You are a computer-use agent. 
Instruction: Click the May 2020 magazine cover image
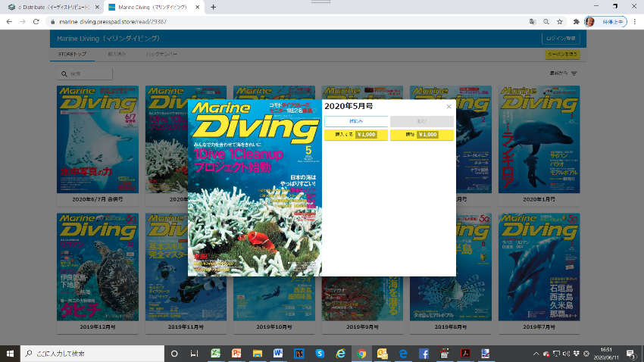click(255, 188)
